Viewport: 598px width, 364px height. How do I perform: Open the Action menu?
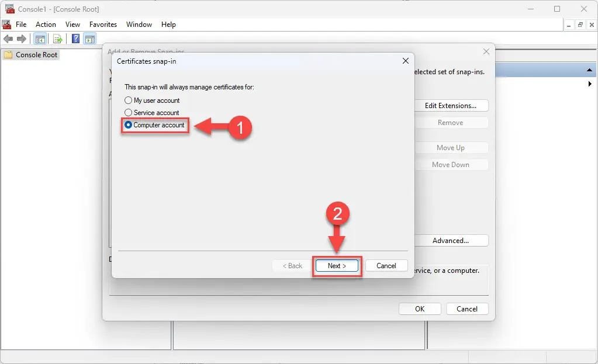[46, 25]
